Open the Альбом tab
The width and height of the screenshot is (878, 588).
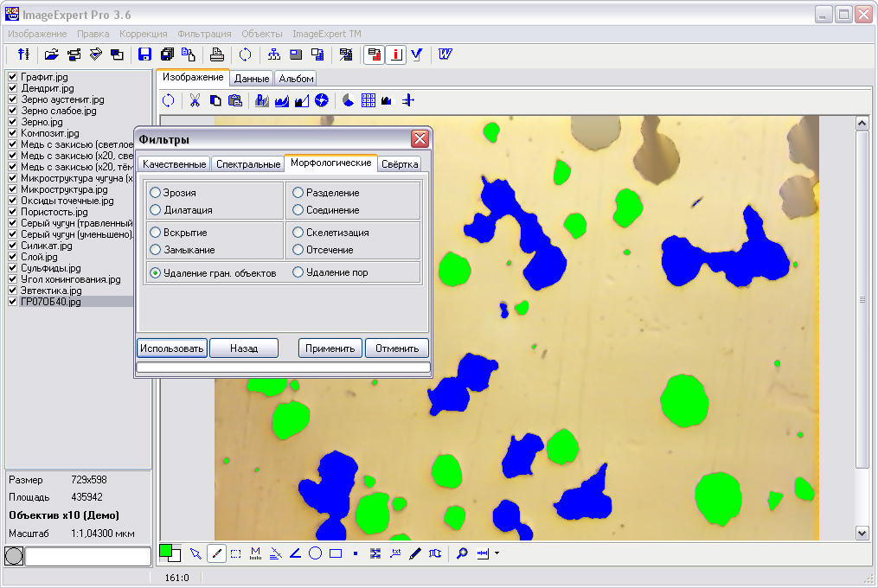[296, 79]
